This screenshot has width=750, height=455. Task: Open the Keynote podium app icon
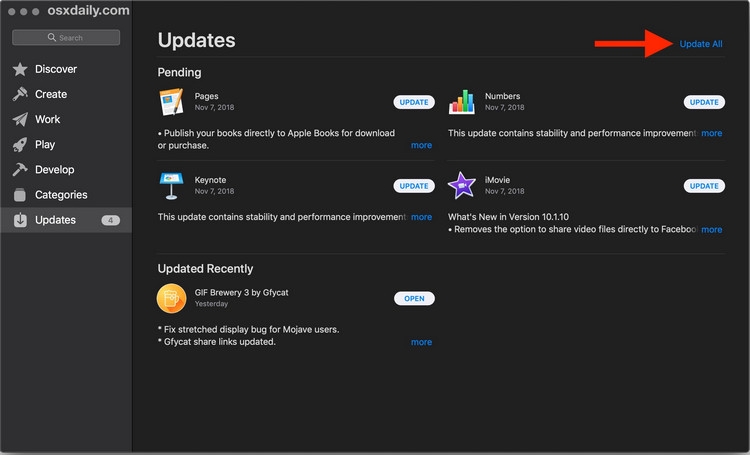point(171,186)
